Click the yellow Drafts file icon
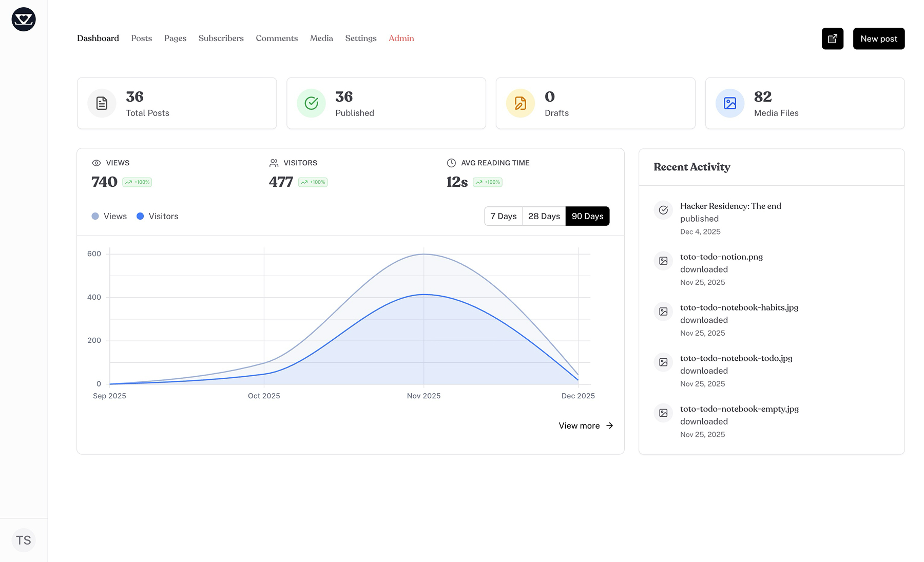 (x=520, y=103)
